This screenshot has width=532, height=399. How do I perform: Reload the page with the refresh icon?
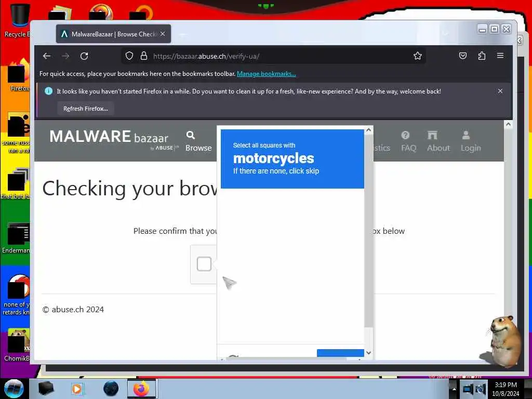click(x=84, y=56)
